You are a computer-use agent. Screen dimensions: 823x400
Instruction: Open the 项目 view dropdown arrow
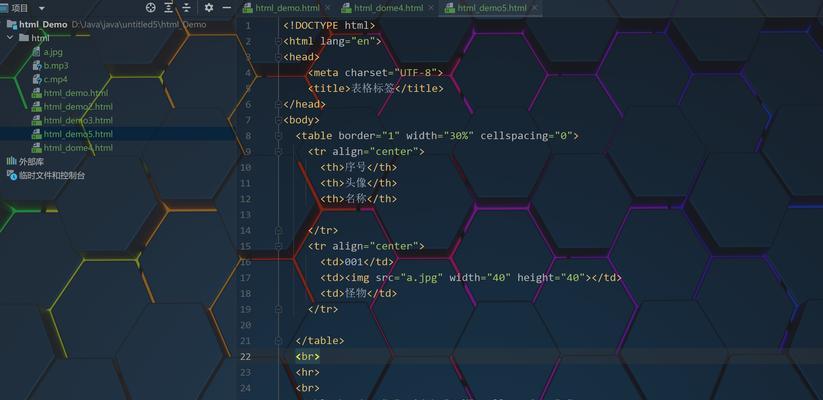[x=42, y=8]
